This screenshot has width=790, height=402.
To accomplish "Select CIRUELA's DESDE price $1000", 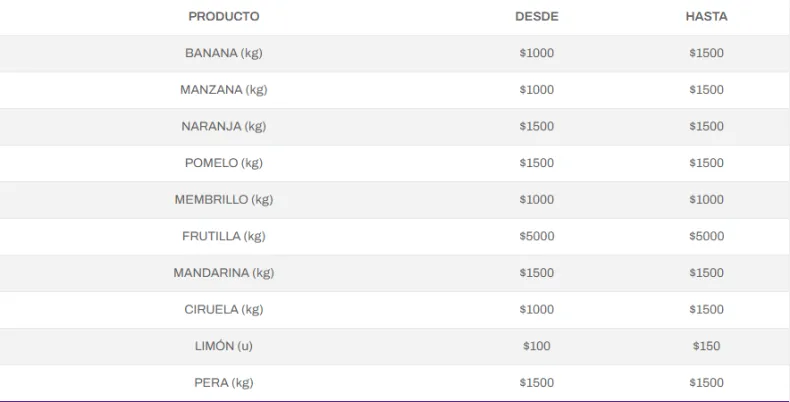I will coord(536,310).
